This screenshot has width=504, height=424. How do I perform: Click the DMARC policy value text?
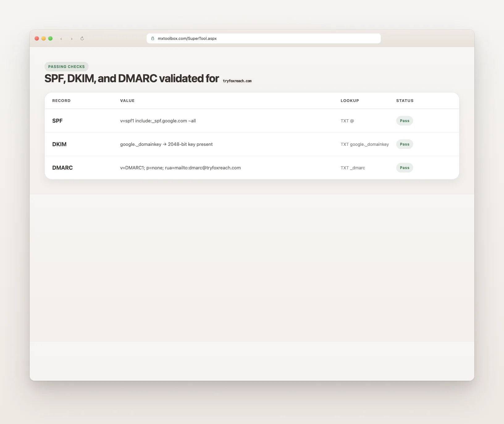[180, 168]
